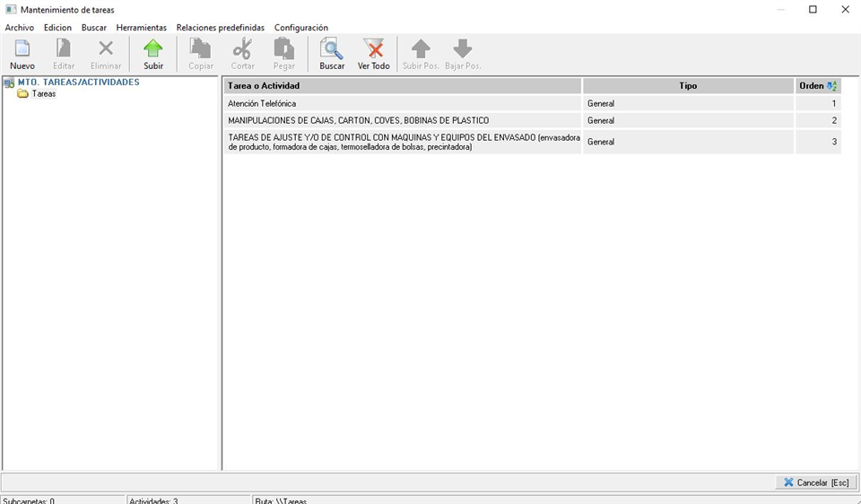Click the Pegar clipboard icon
The width and height of the screenshot is (861, 504).
[284, 49]
